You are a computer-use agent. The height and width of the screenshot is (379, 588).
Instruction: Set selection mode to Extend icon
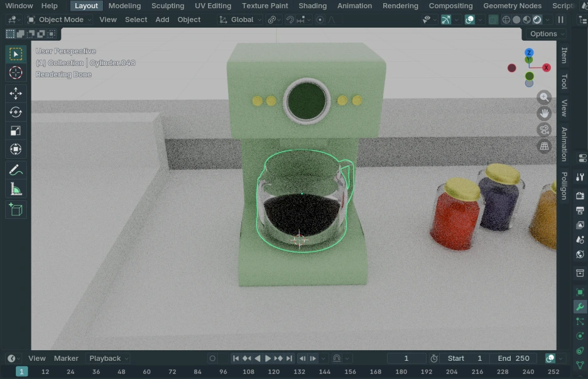(21, 34)
